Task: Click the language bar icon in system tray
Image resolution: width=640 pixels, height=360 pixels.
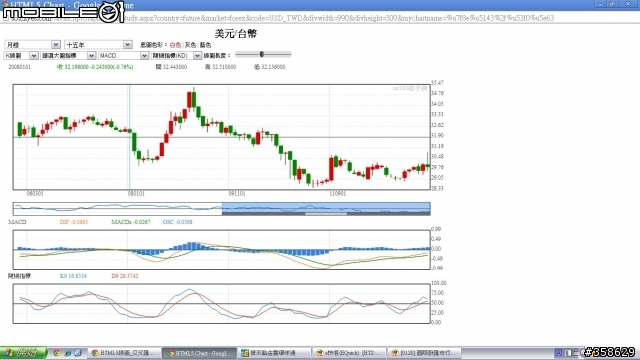Action: tap(558, 353)
